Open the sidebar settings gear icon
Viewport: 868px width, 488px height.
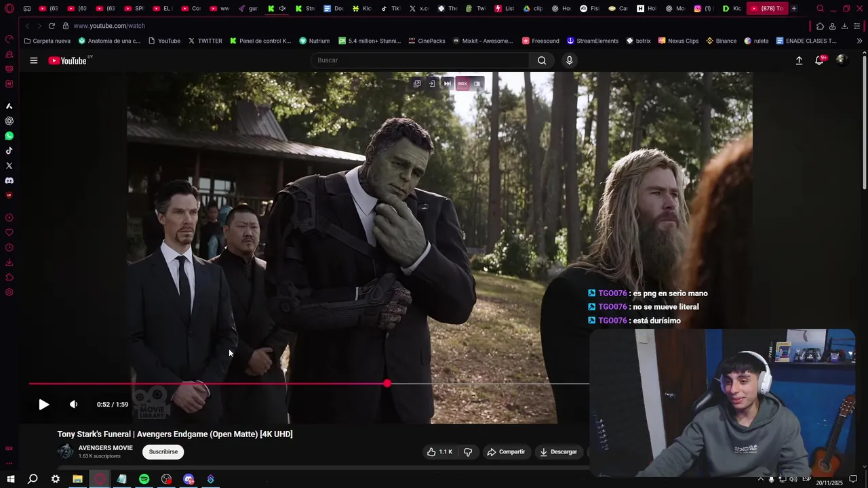pos(9,292)
